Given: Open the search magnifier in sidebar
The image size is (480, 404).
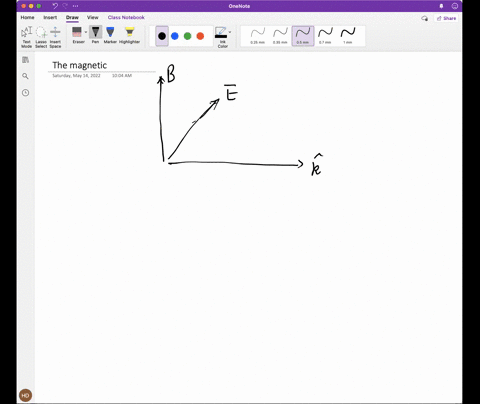Looking at the screenshot, I should click(x=25, y=76).
